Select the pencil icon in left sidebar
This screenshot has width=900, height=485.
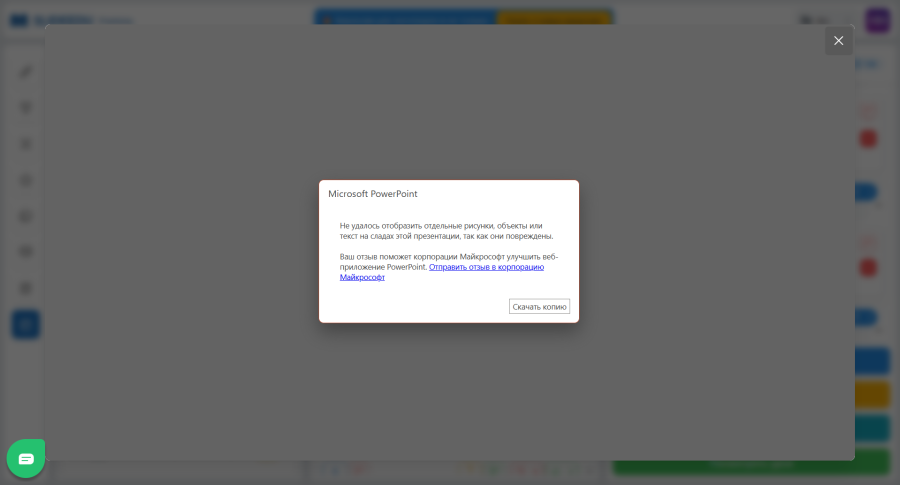(26, 72)
